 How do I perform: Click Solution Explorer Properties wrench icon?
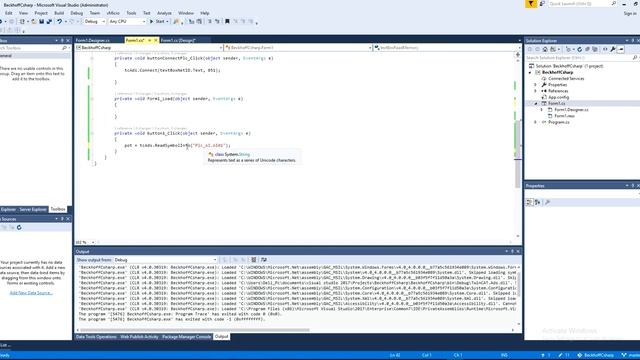(613, 49)
